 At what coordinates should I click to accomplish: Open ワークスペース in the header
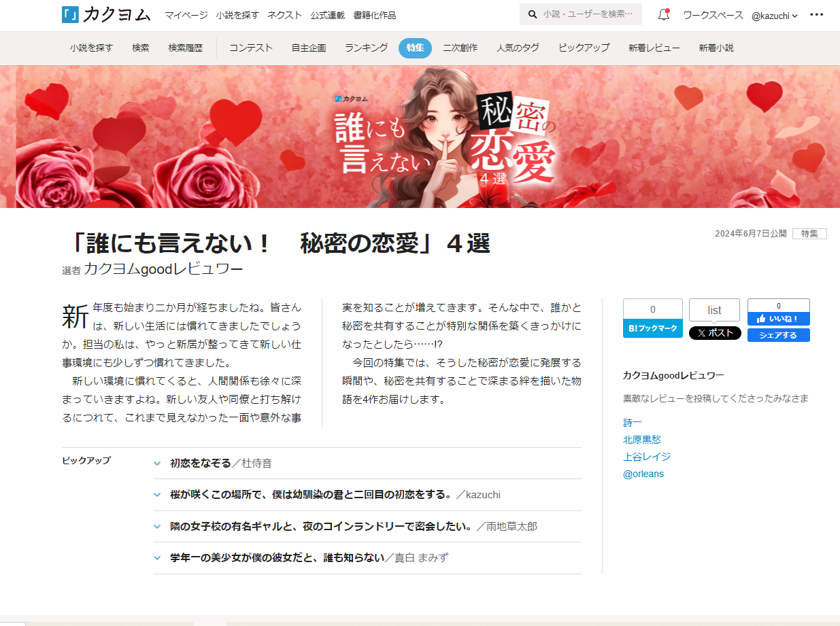(713, 15)
